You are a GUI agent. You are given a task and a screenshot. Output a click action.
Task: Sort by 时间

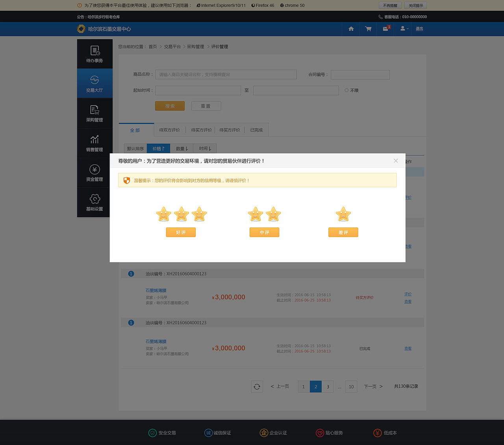click(205, 149)
